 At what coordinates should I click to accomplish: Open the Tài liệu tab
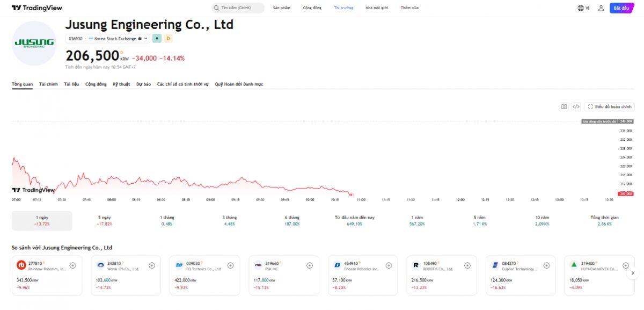tap(71, 84)
